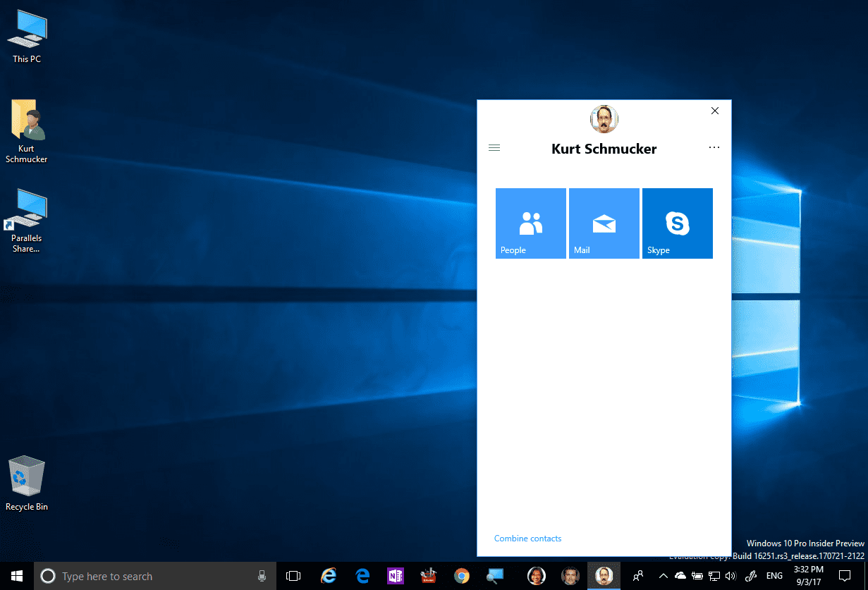868x590 pixels.
Task: Open the Skype tile
Action: 678,223
